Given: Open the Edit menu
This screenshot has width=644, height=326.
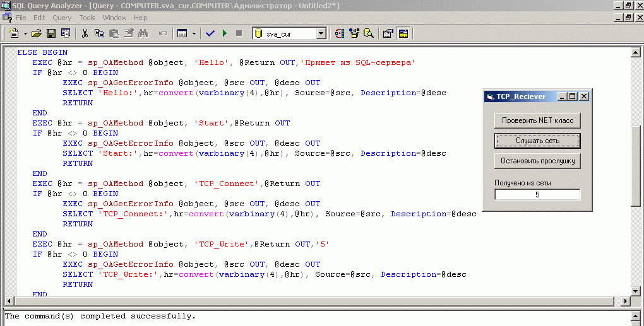Looking at the screenshot, I should pos(39,18).
